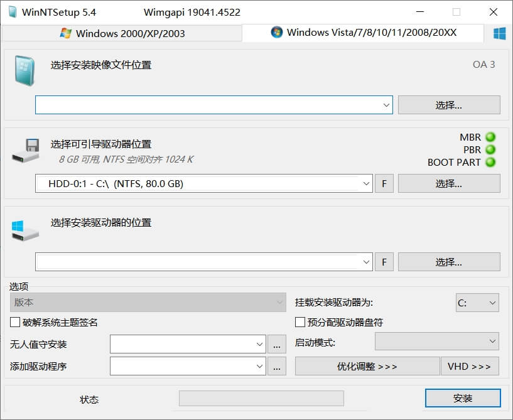Select Windows Vista/7/8/10/11/2008/20XX tab

363,33
